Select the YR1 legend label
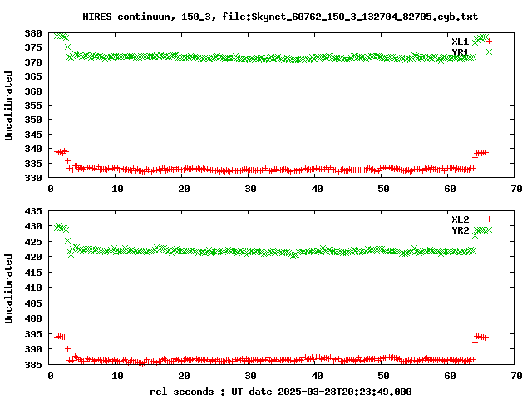Image resolution: width=532 pixels, height=399 pixels. 460,52
